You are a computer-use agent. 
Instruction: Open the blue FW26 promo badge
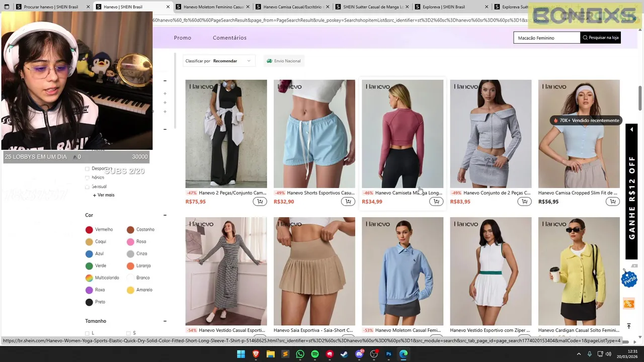629,278
